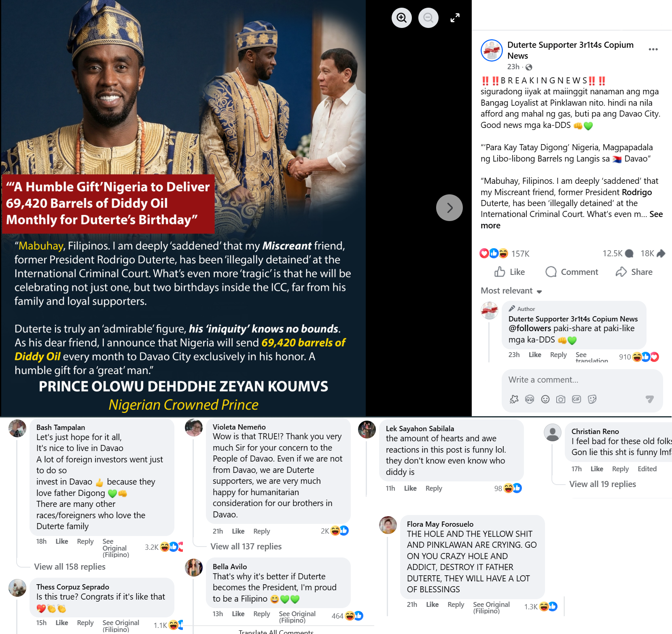Open the Most relevant sort dropdown

[511, 291]
